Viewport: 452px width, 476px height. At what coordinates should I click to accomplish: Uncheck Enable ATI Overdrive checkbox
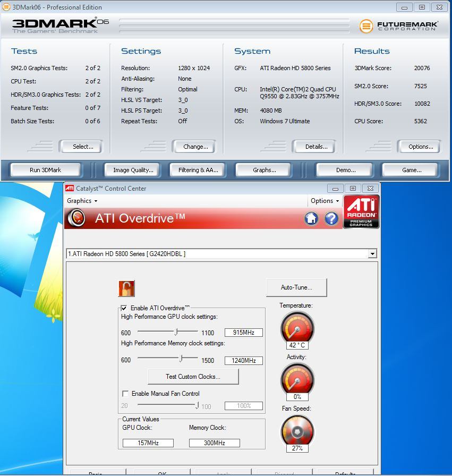click(x=124, y=308)
